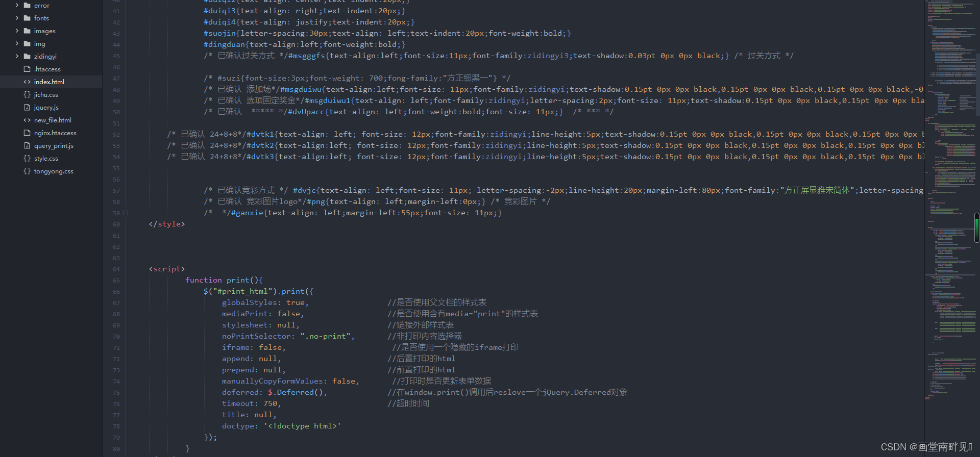Click the error folder icon
The width and height of the screenshot is (980, 457).
[27, 5]
